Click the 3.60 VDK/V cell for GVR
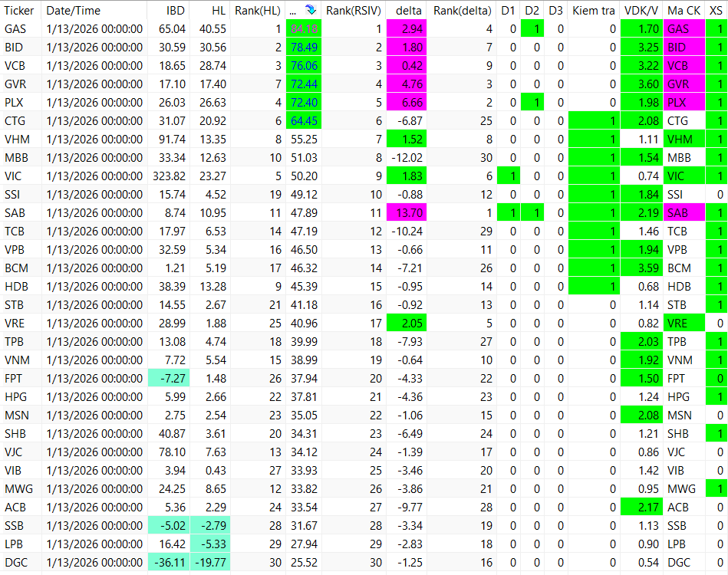The height and width of the screenshot is (575, 728). point(641,84)
